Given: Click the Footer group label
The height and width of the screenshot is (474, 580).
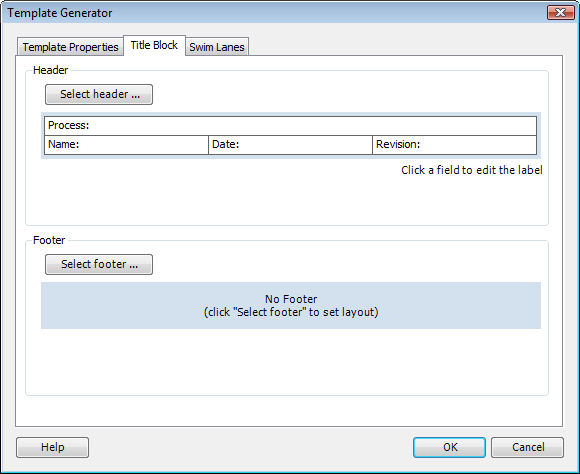Looking at the screenshot, I should pos(49,240).
